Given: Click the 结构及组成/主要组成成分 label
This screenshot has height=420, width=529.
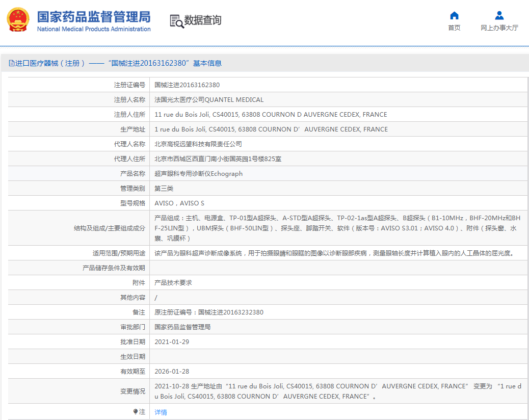Looking at the screenshot, I should coord(110,228).
